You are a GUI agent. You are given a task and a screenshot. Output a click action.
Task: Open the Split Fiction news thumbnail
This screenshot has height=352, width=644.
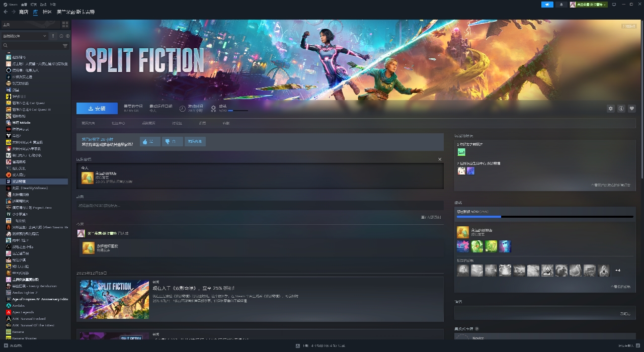[114, 299]
